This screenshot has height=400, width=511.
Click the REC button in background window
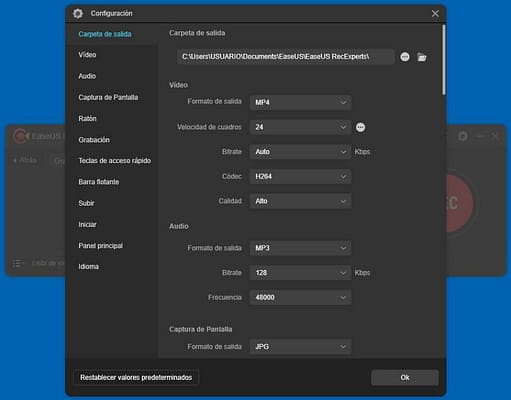coord(460,203)
